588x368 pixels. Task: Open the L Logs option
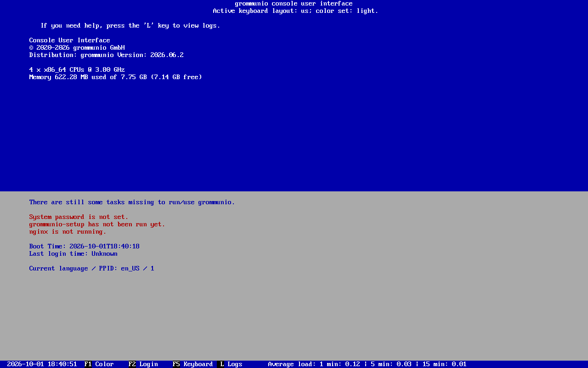[x=230, y=364]
